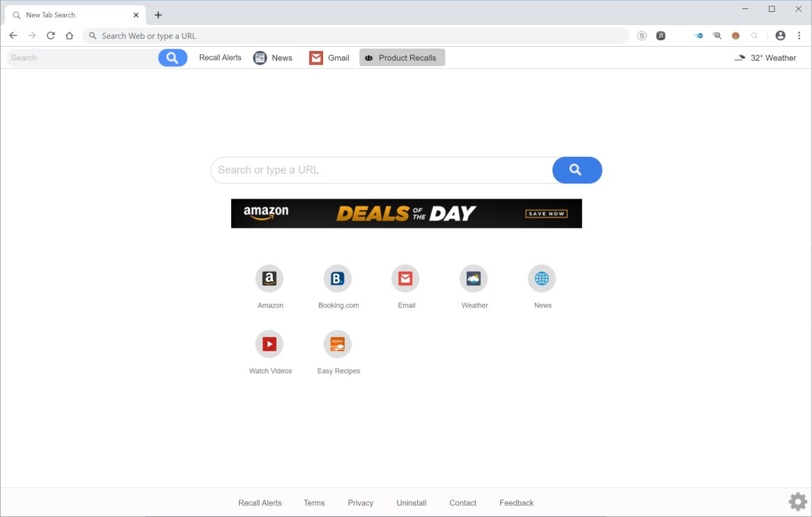This screenshot has width=812, height=517.
Task: Open the Chrome three-dot menu
Action: 799,36
